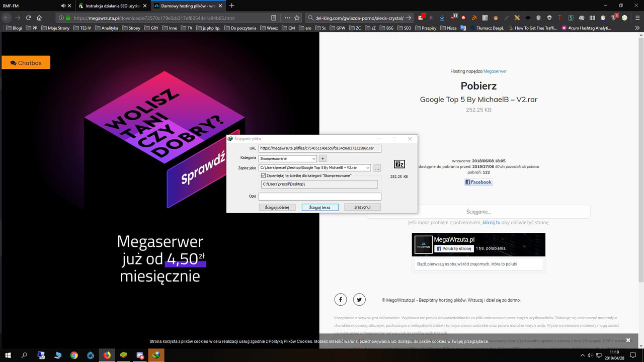This screenshot has width=644, height=362.
Task: Mute the RMF-FM tab audio
Action: 63,6
